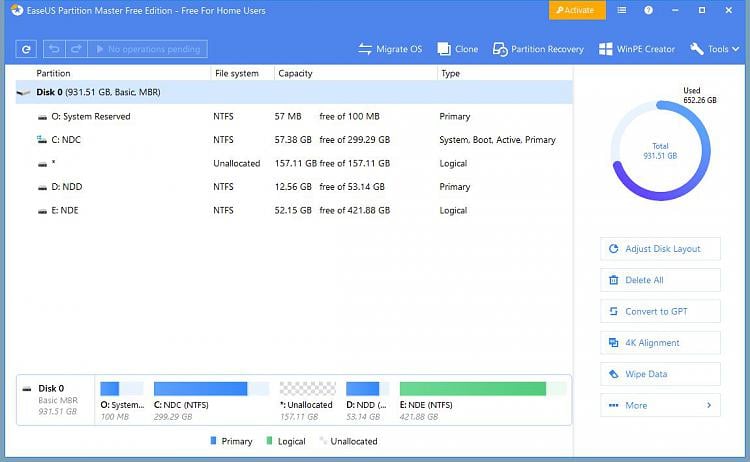This screenshot has width=750, height=462.
Task: Expand the More options chevron
Action: coord(709,405)
